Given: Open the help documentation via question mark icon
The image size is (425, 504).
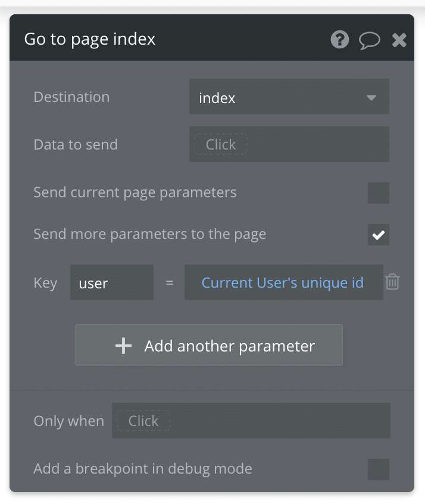Looking at the screenshot, I should coord(339,40).
